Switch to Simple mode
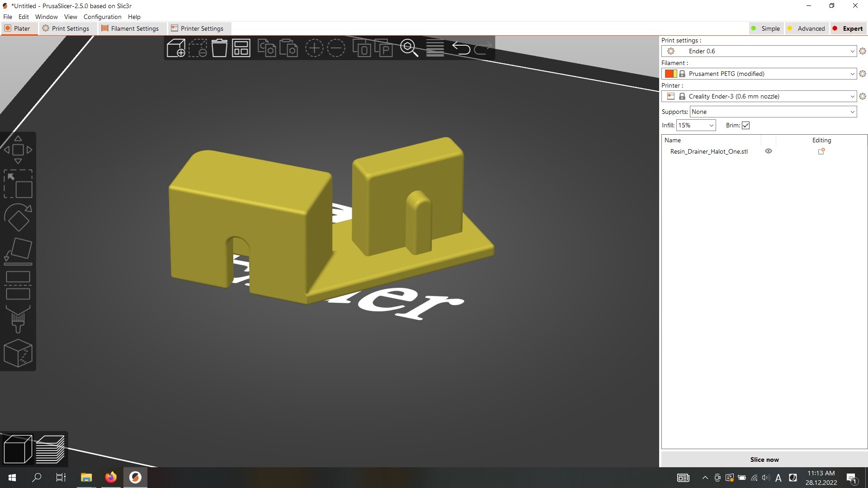 coord(765,28)
